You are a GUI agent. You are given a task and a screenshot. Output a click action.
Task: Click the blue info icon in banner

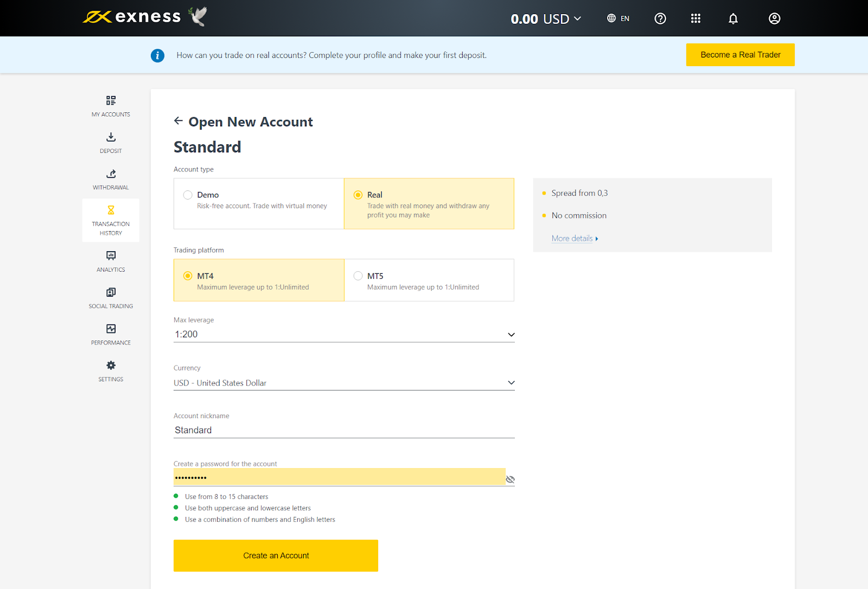coord(157,55)
